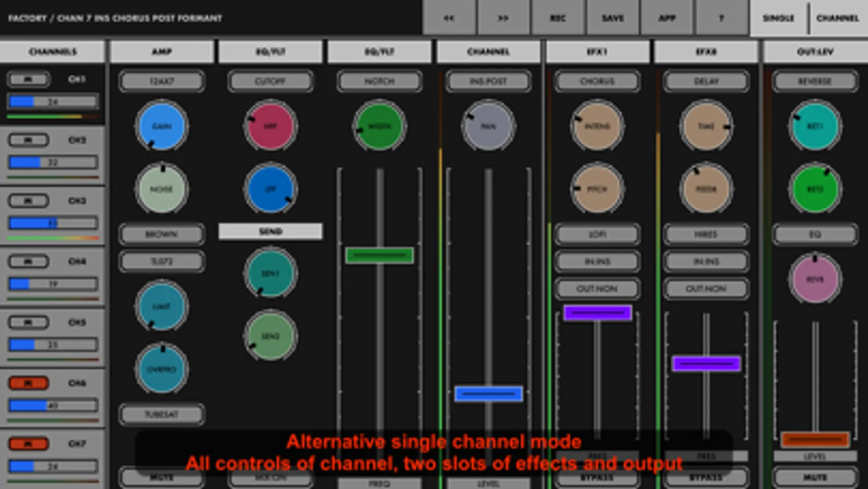Select the AMP column header
This screenshot has height=489, width=868.
tap(161, 52)
